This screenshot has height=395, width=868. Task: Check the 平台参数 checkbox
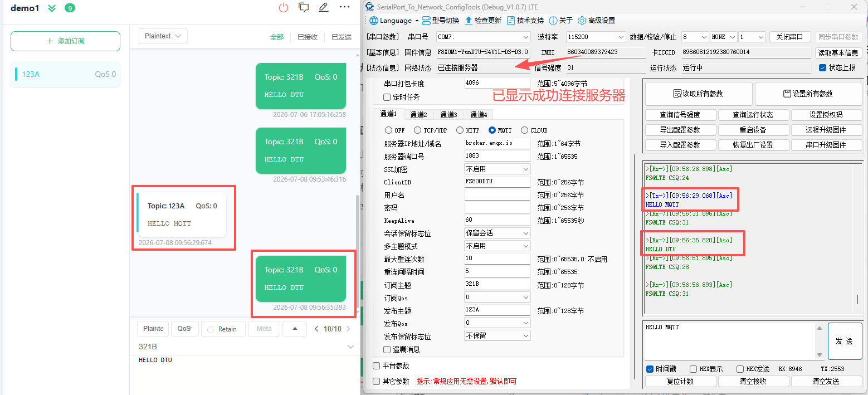point(376,365)
